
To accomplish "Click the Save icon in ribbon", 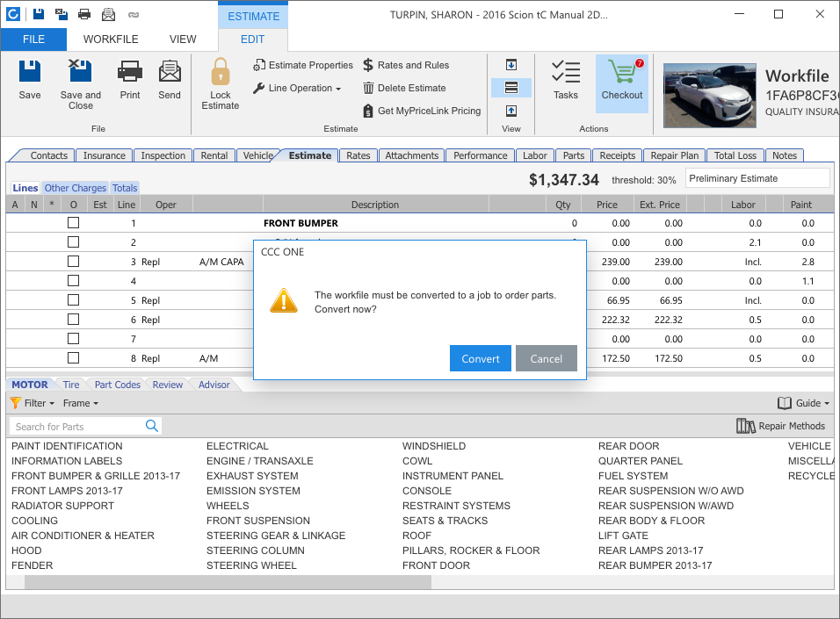I will click(30, 71).
